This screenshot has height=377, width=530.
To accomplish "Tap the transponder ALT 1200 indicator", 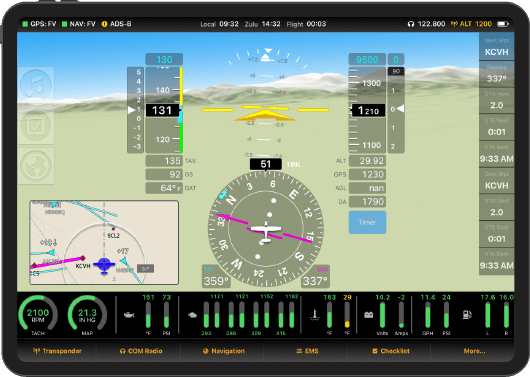I will tap(471, 24).
